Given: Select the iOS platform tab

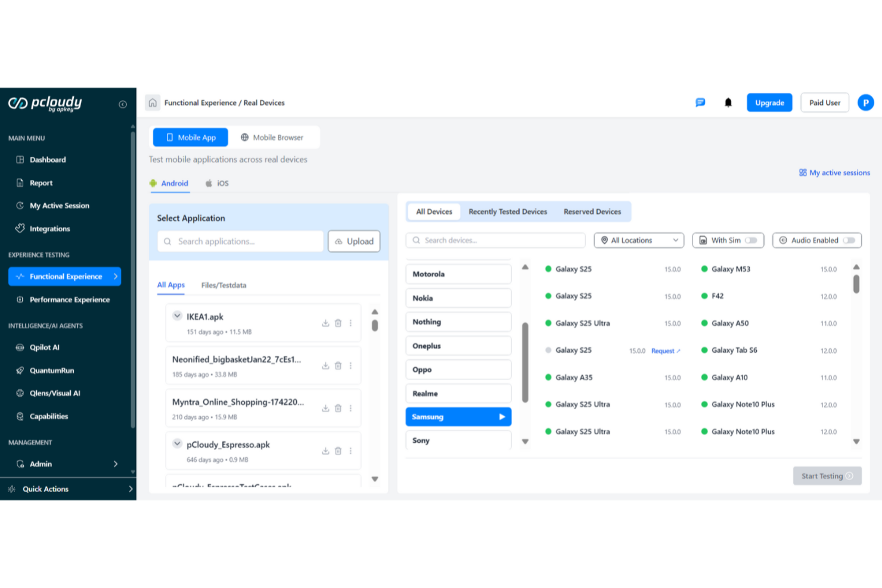Looking at the screenshot, I should (x=217, y=183).
